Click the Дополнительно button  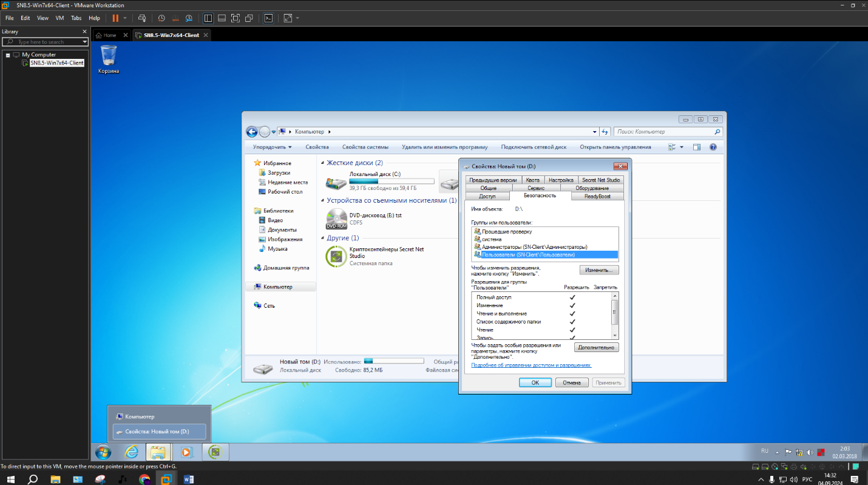(597, 348)
